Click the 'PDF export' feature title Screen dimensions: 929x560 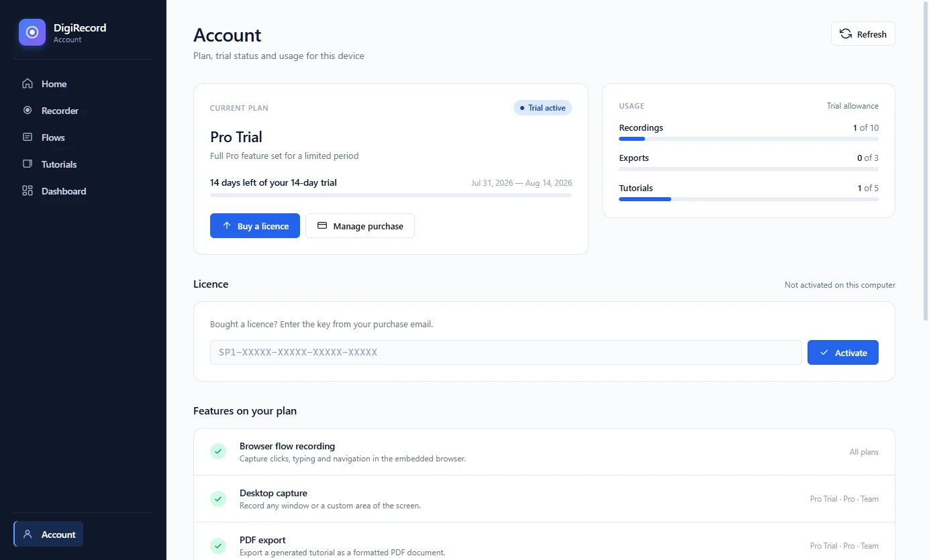click(x=262, y=540)
